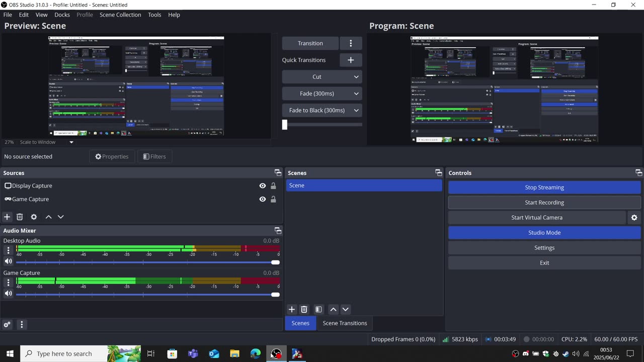
Task: Lock the Display Capture source
Action: (x=273, y=186)
